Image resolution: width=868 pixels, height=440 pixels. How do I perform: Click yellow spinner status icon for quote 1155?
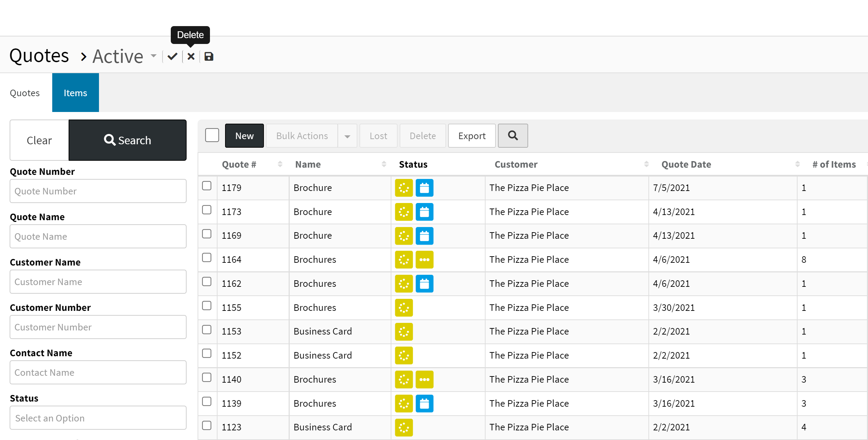click(404, 308)
